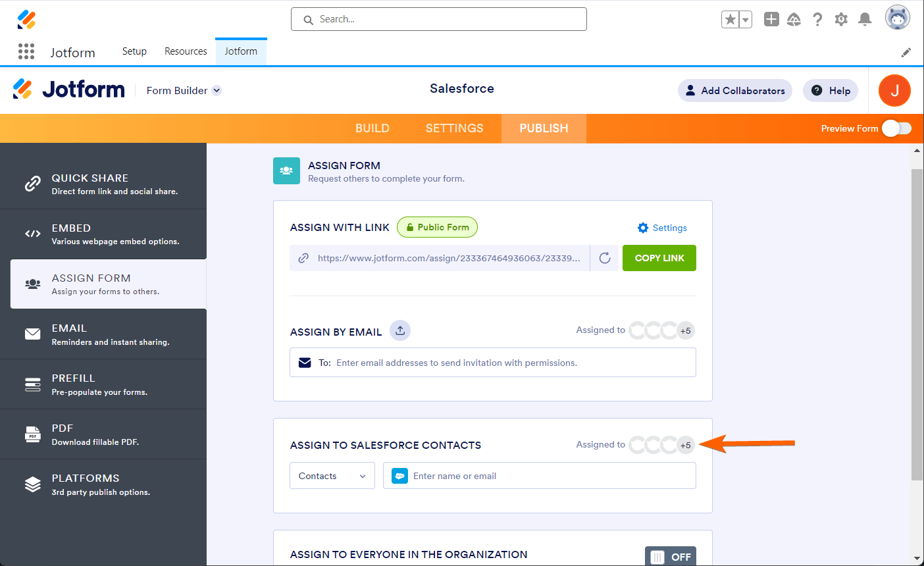
Task: Click the email addresses To field
Action: pyautogui.click(x=493, y=363)
